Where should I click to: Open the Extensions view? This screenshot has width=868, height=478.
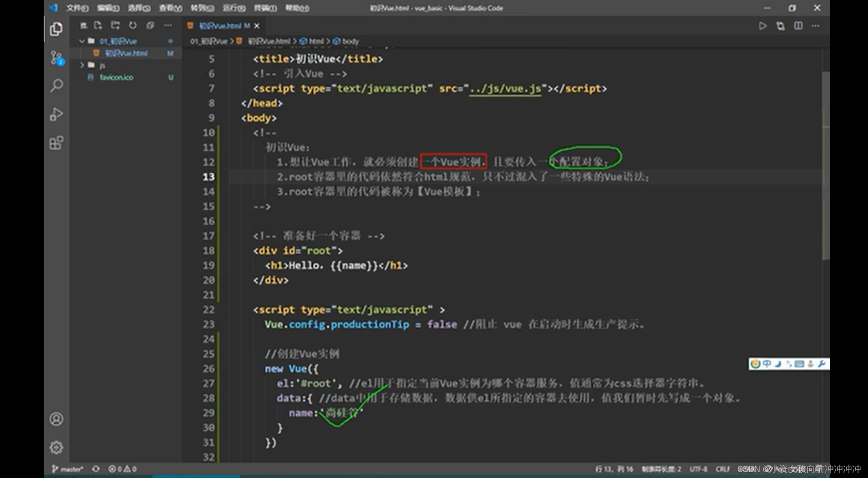click(x=56, y=143)
